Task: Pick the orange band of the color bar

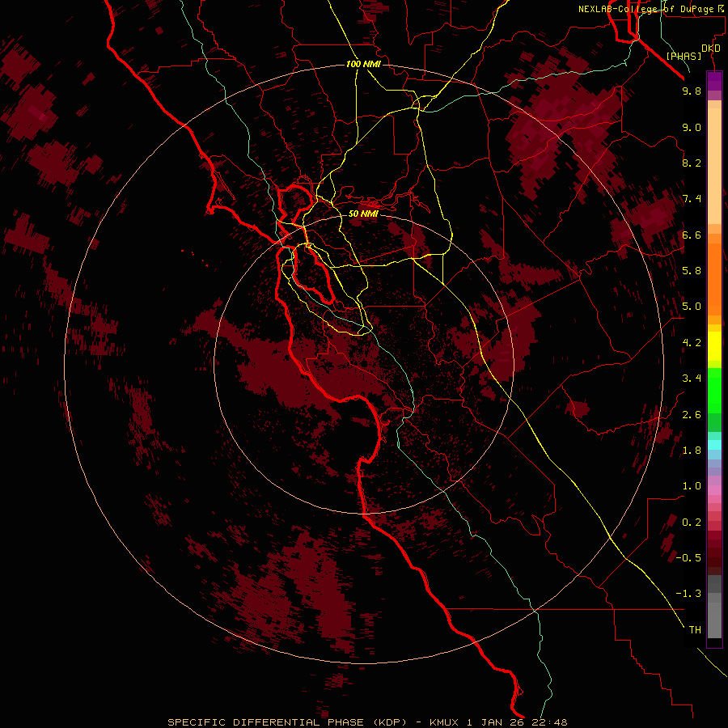Action: point(714,280)
